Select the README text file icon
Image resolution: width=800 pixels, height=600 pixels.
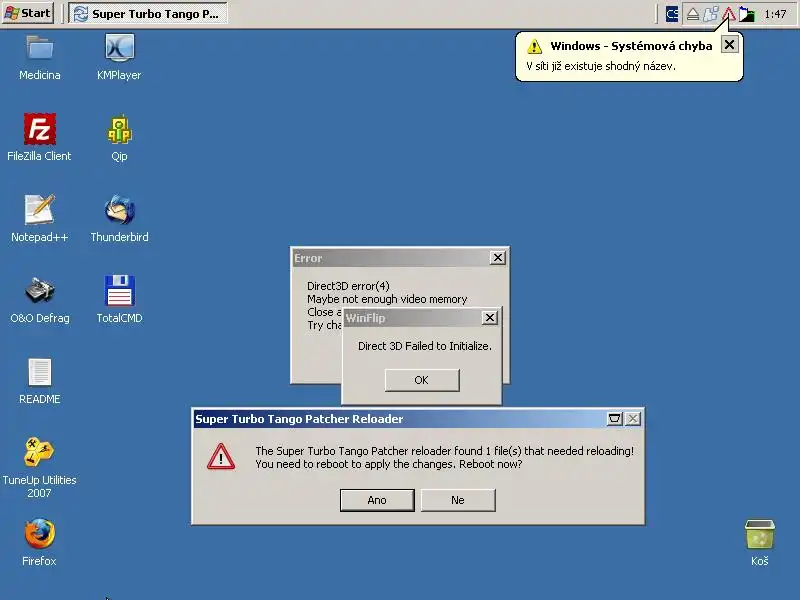coord(40,372)
